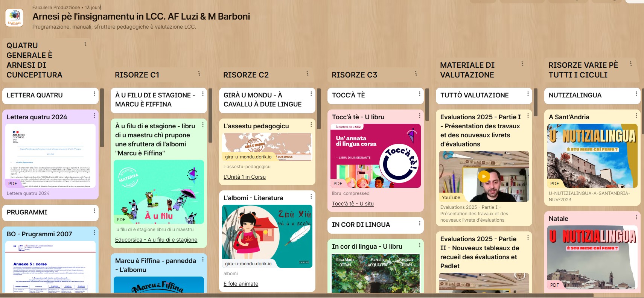Play the Evaluations 2025 Partie I YouTube video
Screen dimensions: 644x298
[x=484, y=176]
